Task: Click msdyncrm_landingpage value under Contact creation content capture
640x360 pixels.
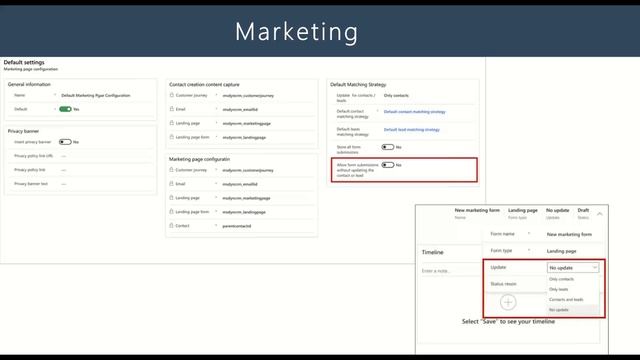Action: coord(244,138)
